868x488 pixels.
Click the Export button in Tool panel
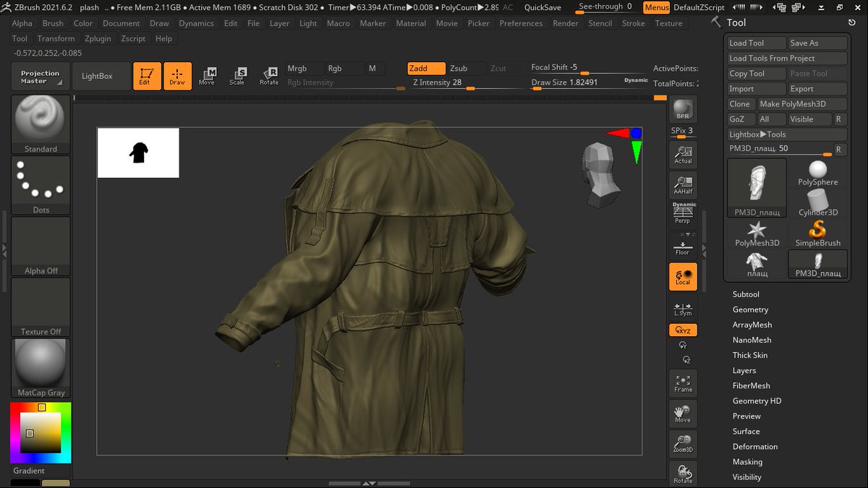pos(817,88)
